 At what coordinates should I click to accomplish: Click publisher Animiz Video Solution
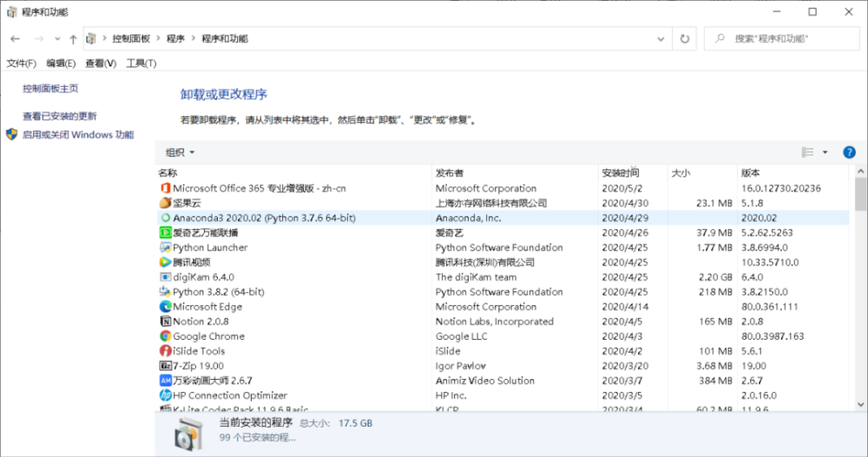pyautogui.click(x=485, y=381)
